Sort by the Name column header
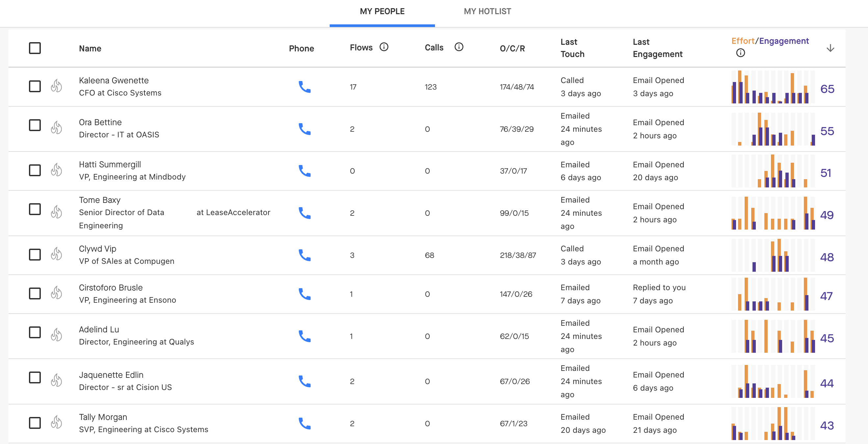Screen dimensions: 868x444 90,48
